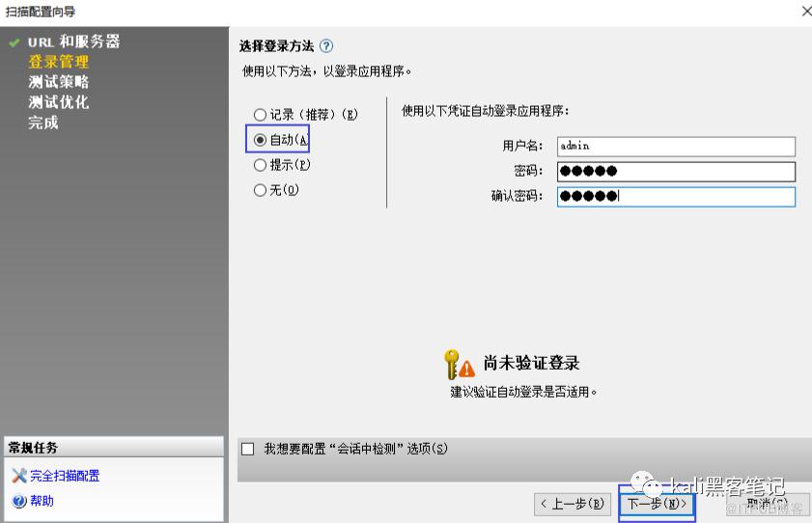
Task: Click the 建议验证自动登录是否适用 message
Action: coord(523,392)
